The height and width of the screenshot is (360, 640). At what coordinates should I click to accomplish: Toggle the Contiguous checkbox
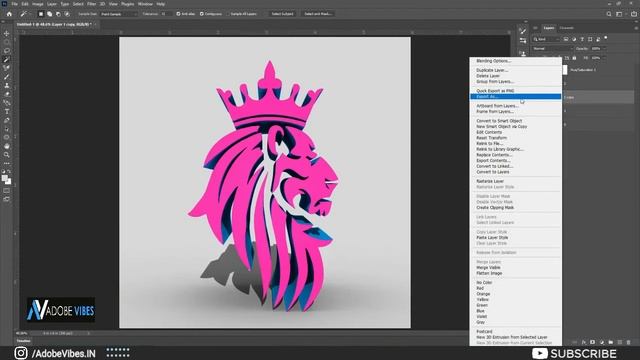click(202, 14)
